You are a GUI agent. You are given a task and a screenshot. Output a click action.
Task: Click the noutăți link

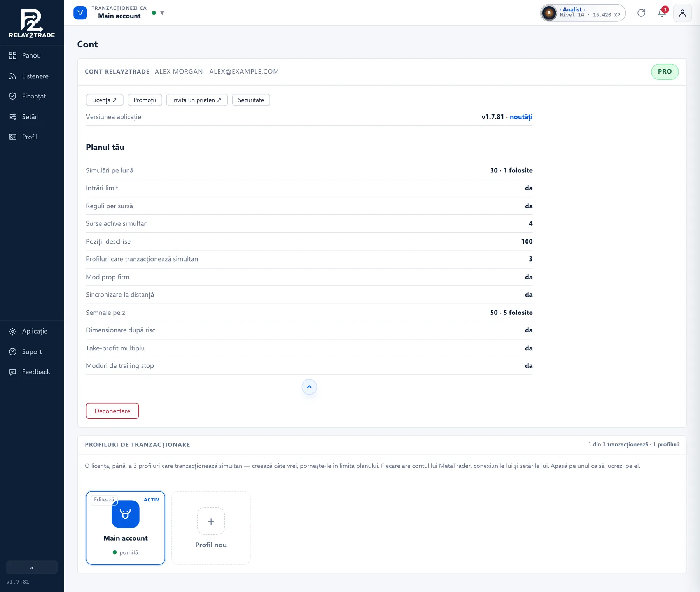pyautogui.click(x=521, y=117)
